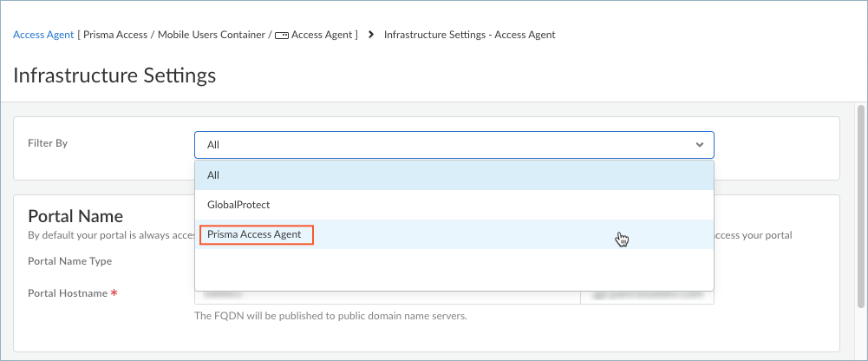Click the Infrastructure Settings - Access Agent breadcrumb text
The width and height of the screenshot is (868, 361).
click(x=469, y=35)
